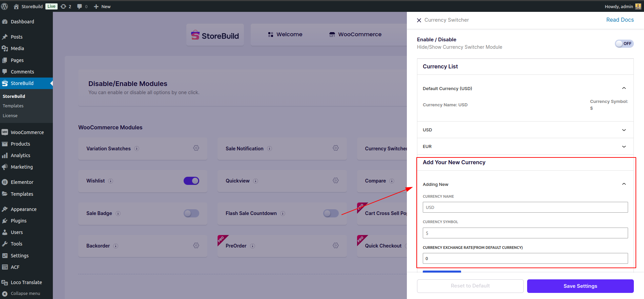This screenshot has height=299, width=644.
Task: Switch to the Welcome tab
Action: 285,35
